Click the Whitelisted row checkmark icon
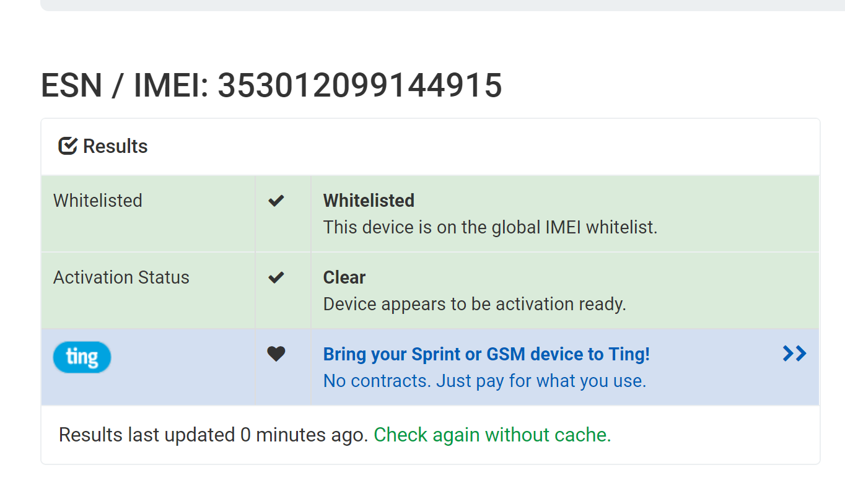 (276, 201)
